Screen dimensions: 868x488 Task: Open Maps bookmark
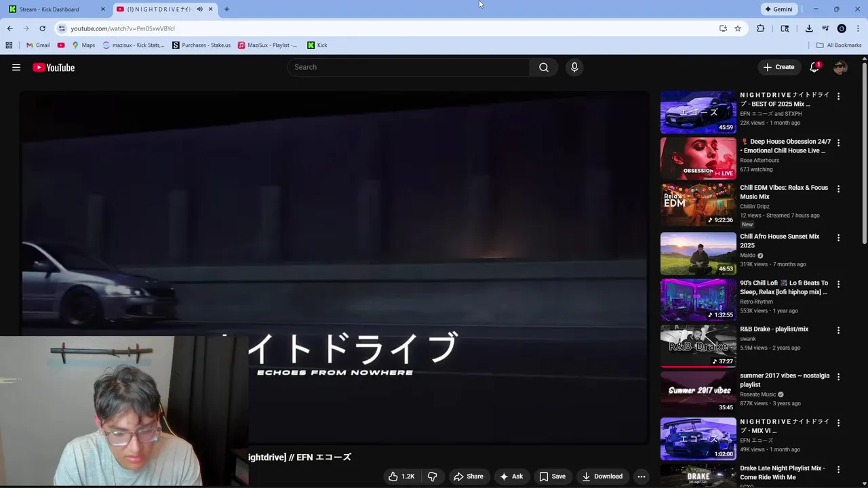(83, 45)
